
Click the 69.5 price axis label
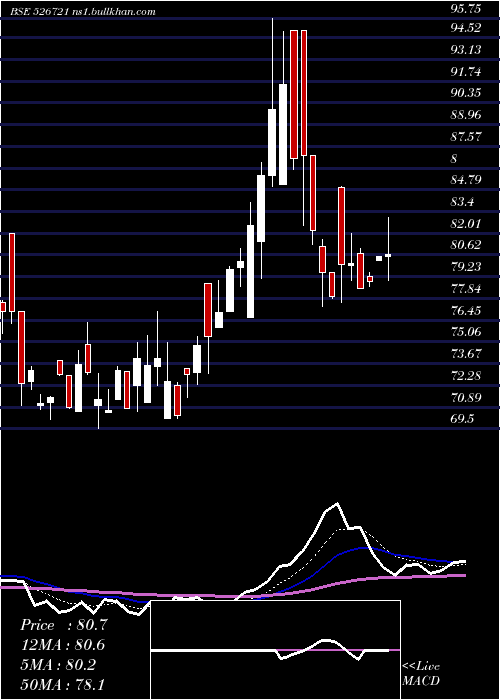(463, 419)
